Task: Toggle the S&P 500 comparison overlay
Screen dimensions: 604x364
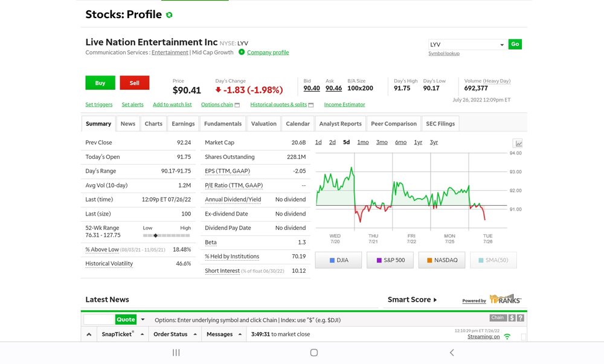Action: tap(390, 260)
